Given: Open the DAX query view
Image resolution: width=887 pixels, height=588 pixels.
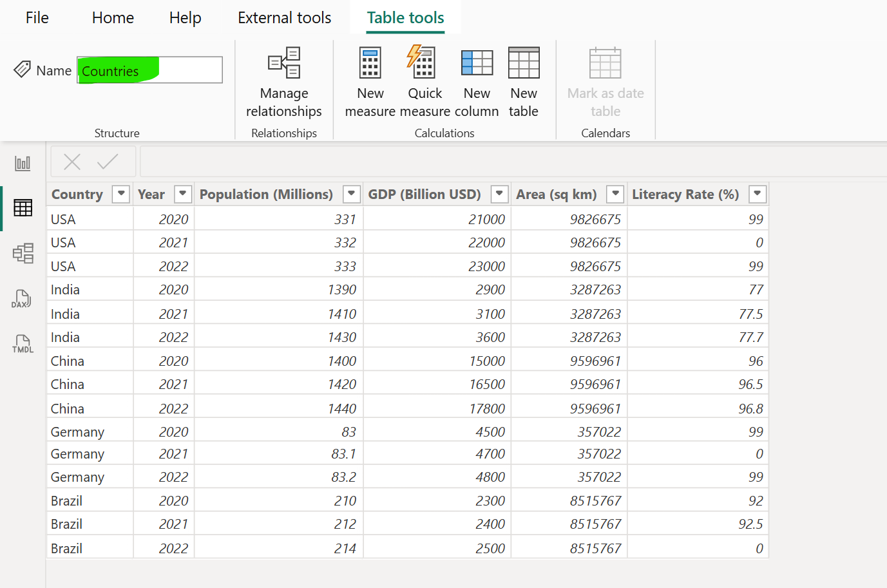Looking at the screenshot, I should tap(23, 298).
